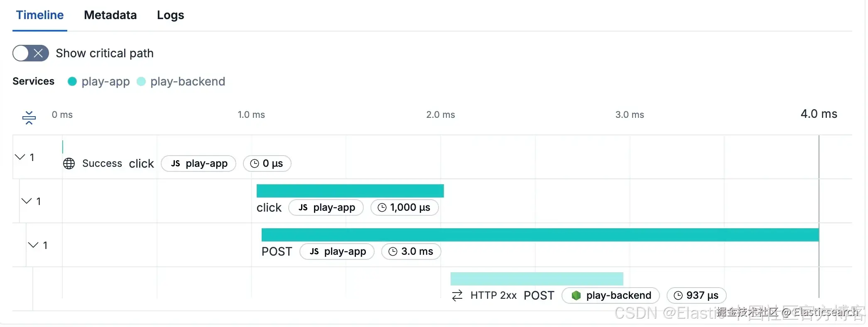Viewport: 868px width, 327px height.
Task: Click the 1.0 ms axis label
Action: pyautogui.click(x=251, y=115)
